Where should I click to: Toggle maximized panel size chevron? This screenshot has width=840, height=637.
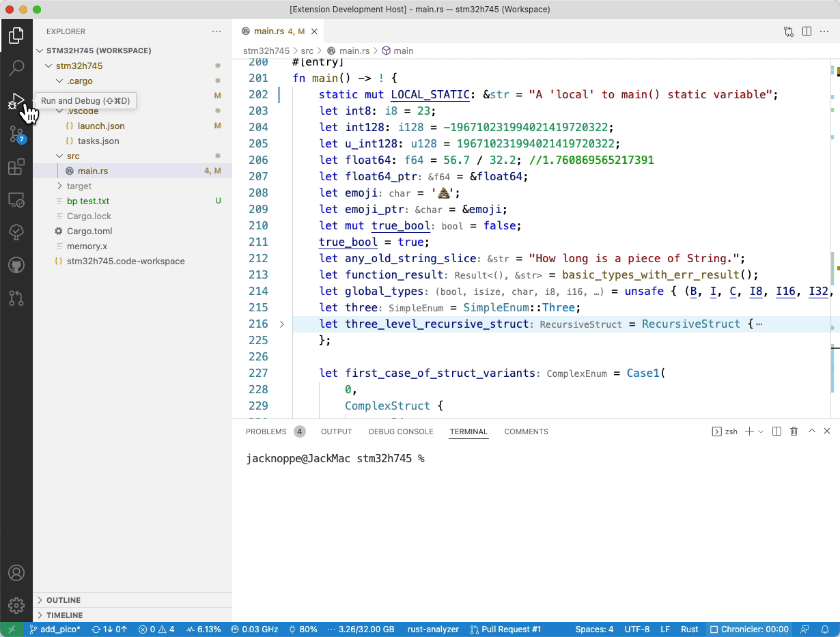(x=811, y=431)
